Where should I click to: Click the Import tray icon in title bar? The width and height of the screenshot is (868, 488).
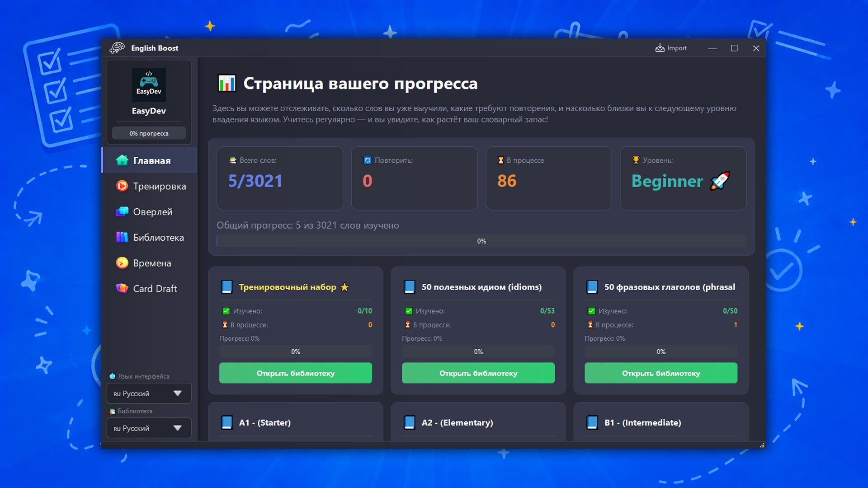click(660, 48)
